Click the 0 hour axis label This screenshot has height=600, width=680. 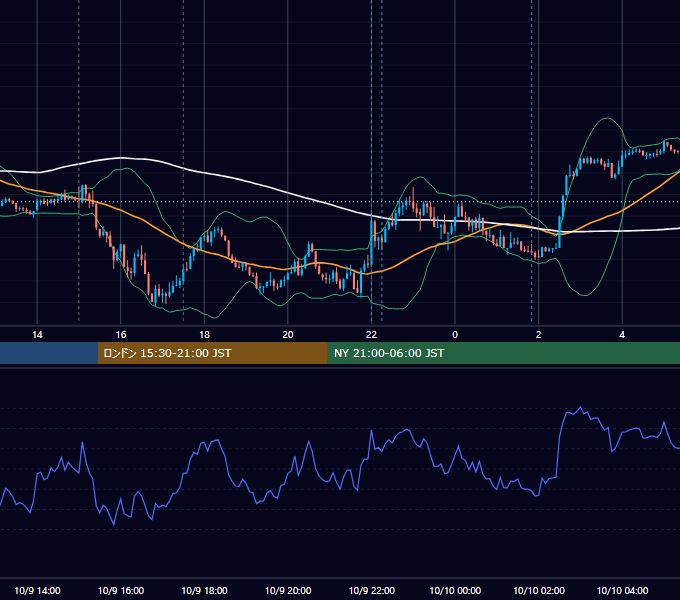coord(455,335)
